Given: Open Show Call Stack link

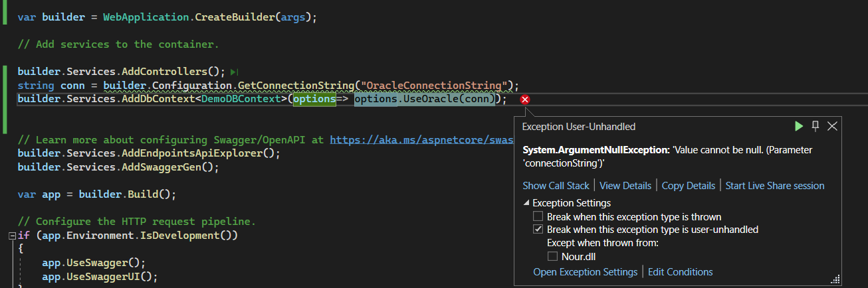Looking at the screenshot, I should pos(556,186).
